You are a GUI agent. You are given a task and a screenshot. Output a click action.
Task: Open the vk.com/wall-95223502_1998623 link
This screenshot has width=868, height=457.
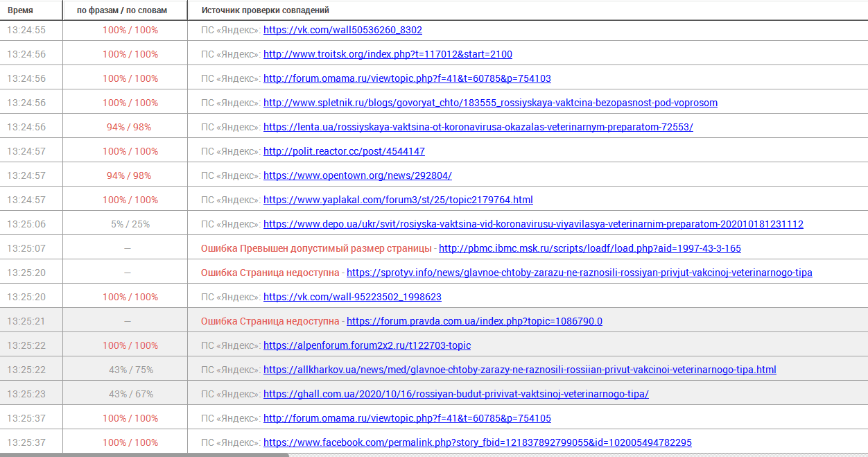(352, 297)
